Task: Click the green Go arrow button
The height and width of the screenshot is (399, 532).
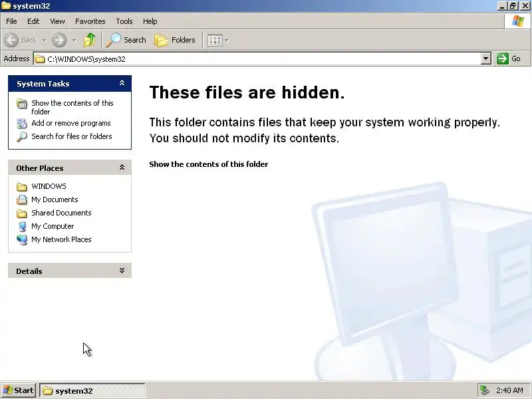Action: [503, 59]
